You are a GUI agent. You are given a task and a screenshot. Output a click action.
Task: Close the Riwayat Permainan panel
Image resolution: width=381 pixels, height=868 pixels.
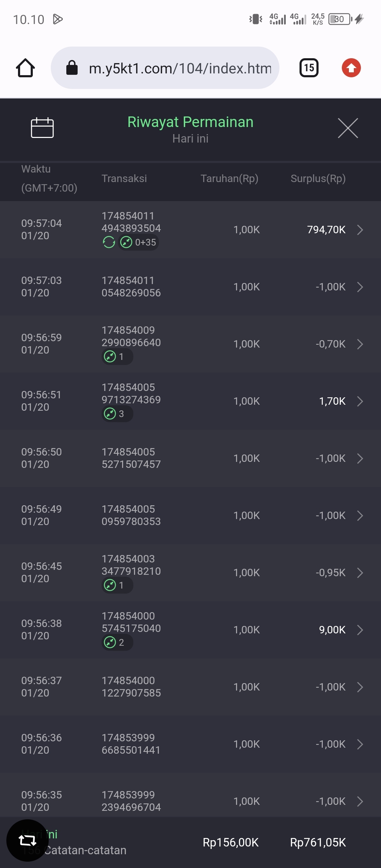(348, 128)
